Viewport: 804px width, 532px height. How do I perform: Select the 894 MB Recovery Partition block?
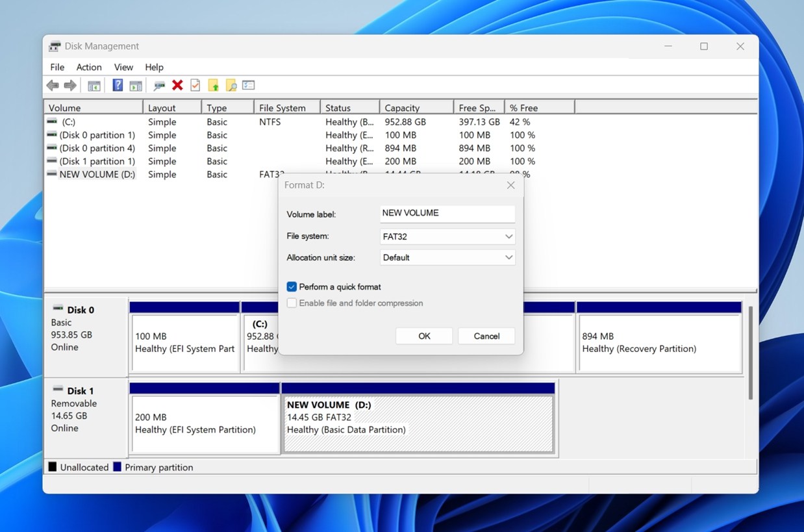659,336
